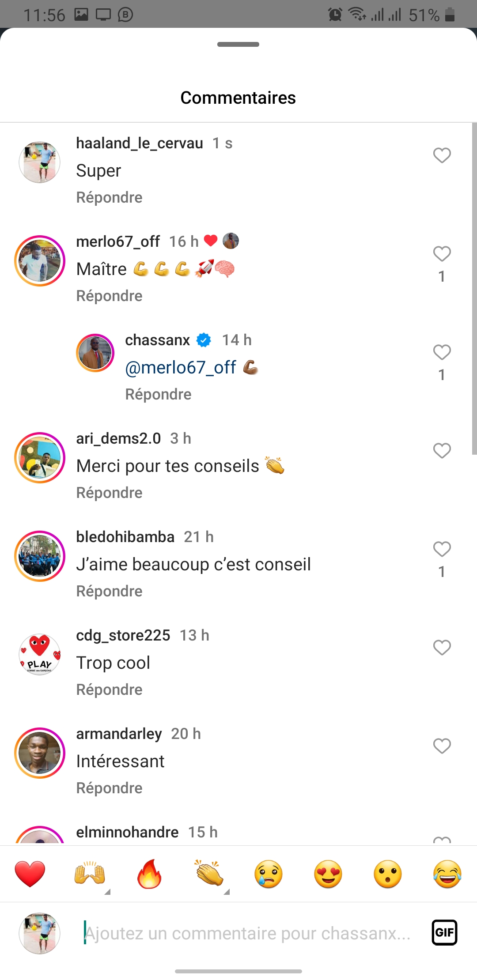
Task: Reply to merlo67_off's comment
Action: (109, 296)
